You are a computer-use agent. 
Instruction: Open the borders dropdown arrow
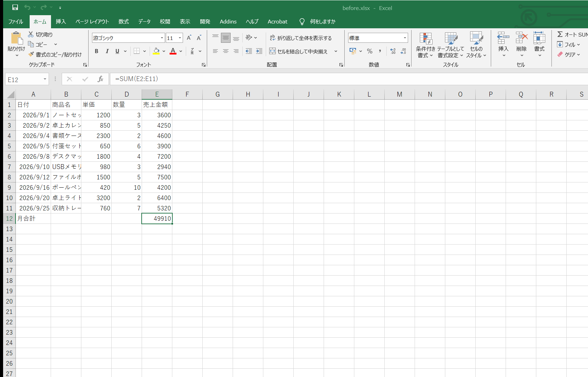144,51
